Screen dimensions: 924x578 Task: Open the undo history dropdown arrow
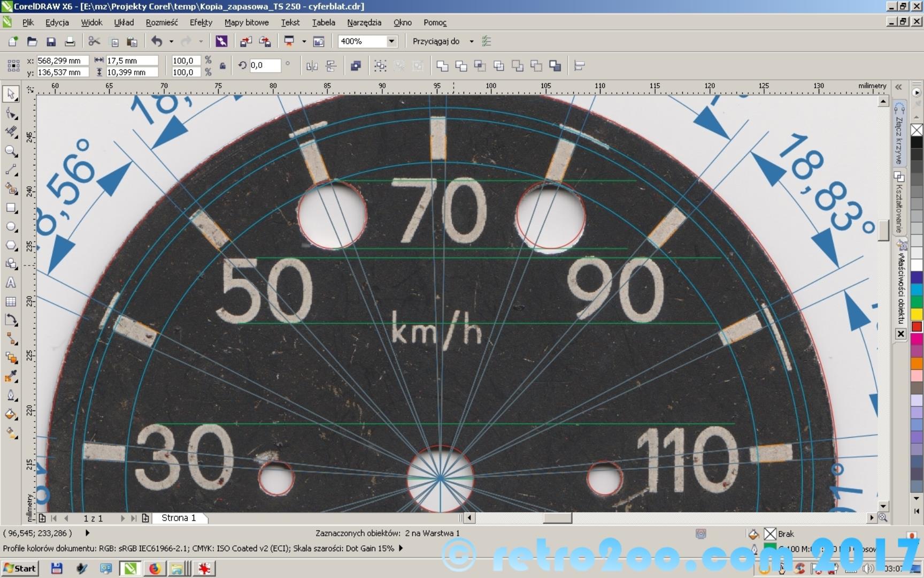click(x=171, y=41)
